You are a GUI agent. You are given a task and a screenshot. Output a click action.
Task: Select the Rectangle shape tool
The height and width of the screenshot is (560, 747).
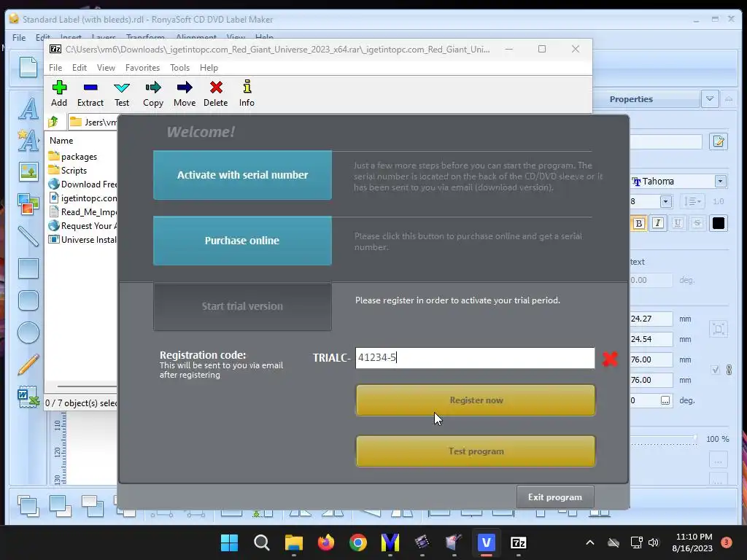(x=28, y=268)
